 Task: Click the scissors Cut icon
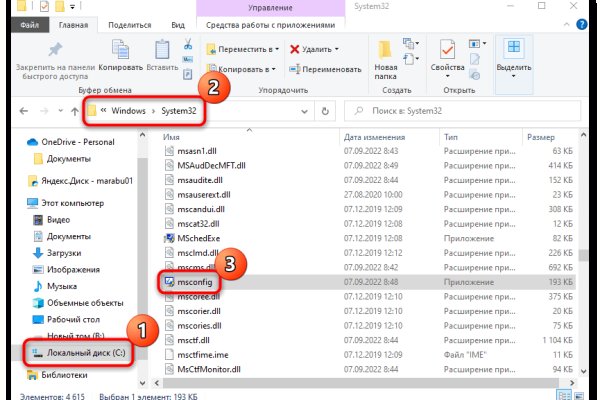[188, 43]
